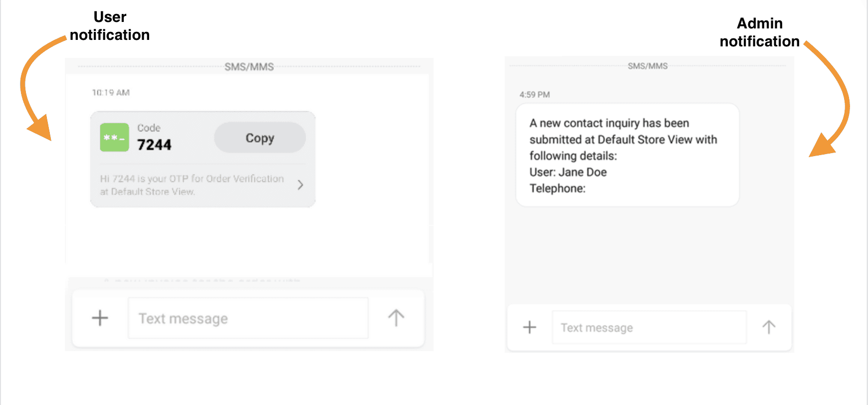Image resolution: width=868 pixels, height=405 pixels.
Task: Click the Text message input field
Action: coord(247,318)
